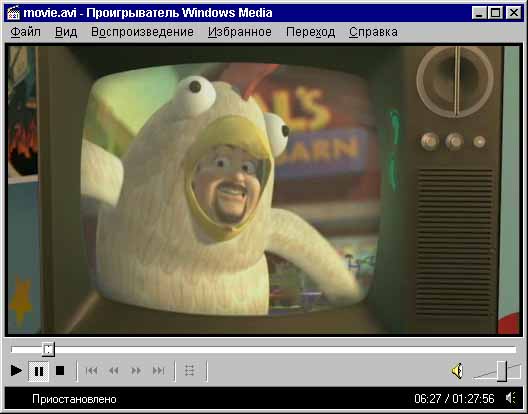Minimize the Windows Media player window
The height and width of the screenshot is (414, 528).
[x=479, y=13]
